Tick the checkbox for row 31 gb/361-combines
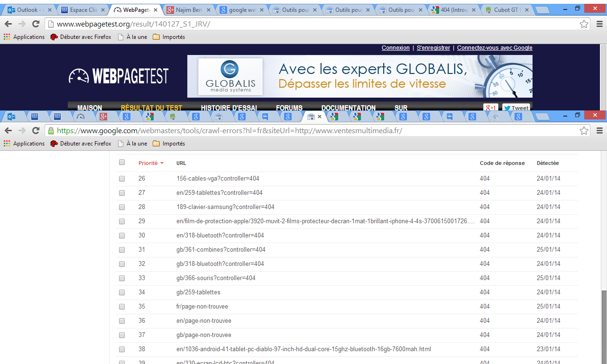The width and height of the screenshot is (607, 364). point(122,250)
